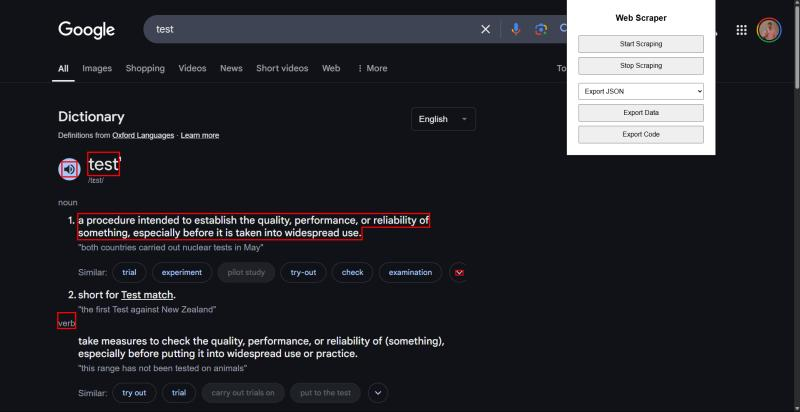Viewport: 800px width, 412px height.
Task: Follow the Test match link
Action: point(147,295)
